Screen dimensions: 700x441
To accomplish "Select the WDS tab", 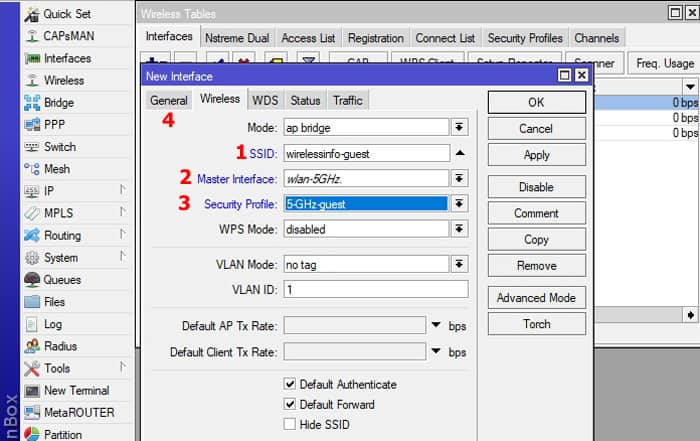I will [265, 100].
